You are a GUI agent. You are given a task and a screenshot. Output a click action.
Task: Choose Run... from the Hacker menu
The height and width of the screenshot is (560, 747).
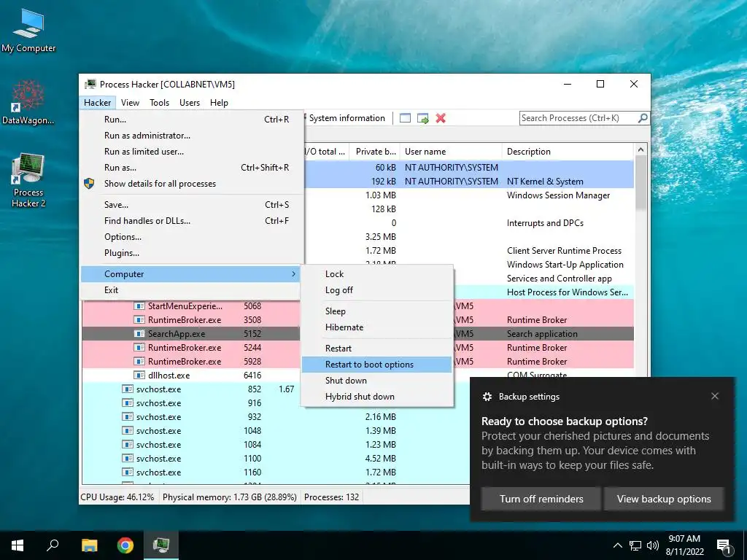pos(192,120)
